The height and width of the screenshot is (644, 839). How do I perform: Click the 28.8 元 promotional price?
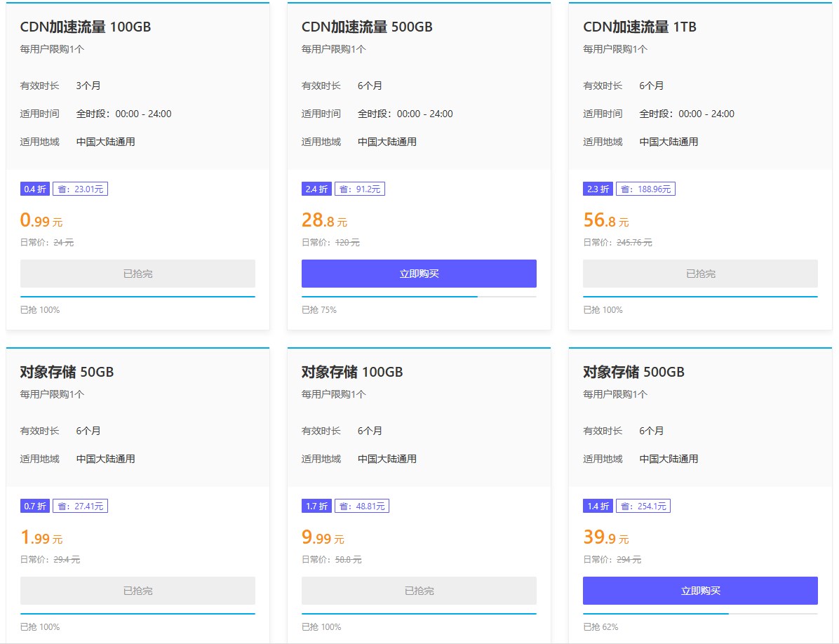click(x=324, y=221)
